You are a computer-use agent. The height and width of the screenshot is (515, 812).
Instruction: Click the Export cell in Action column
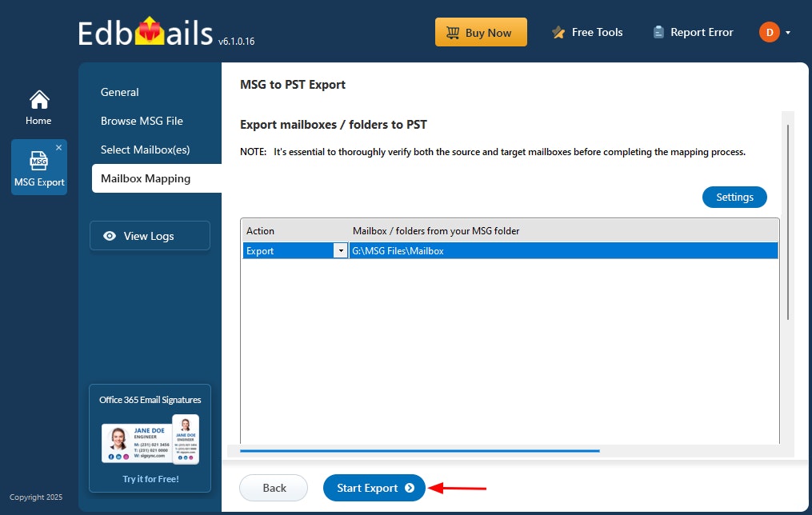tap(289, 250)
